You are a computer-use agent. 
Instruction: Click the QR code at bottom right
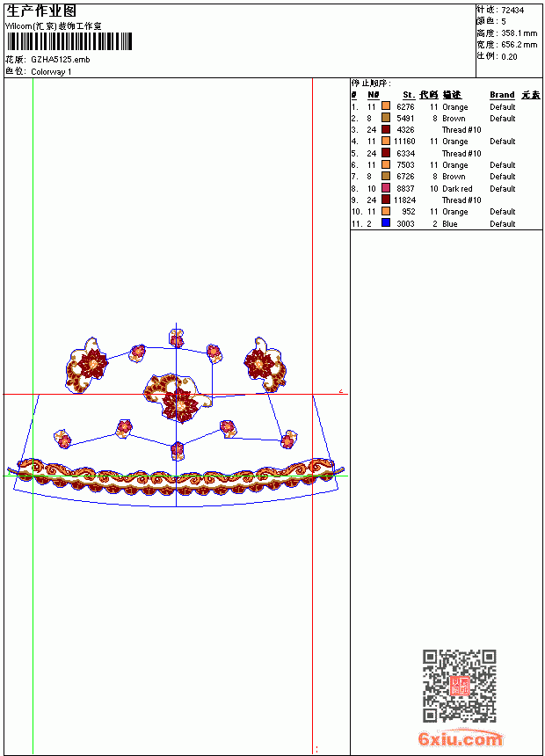pyautogui.click(x=460, y=686)
